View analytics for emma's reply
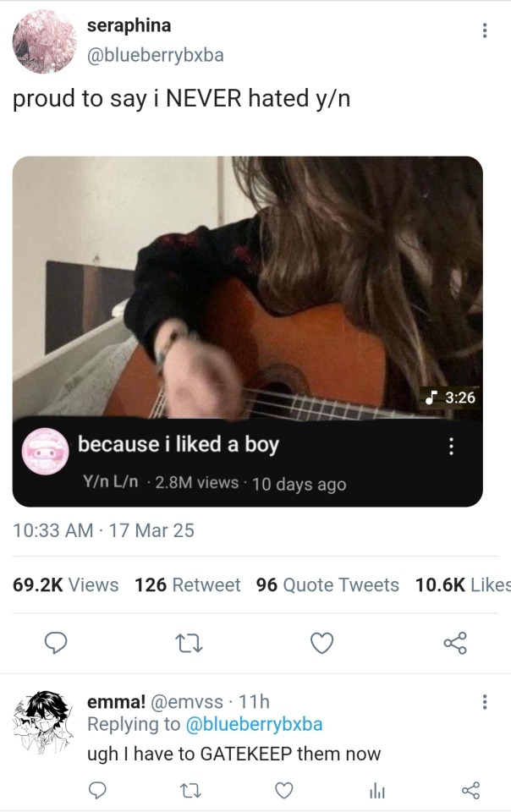Screen dimensions: 511x812 377,790
